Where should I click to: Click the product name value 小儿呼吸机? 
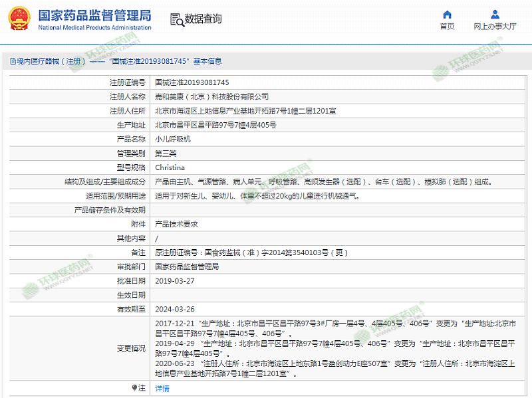pos(172,140)
